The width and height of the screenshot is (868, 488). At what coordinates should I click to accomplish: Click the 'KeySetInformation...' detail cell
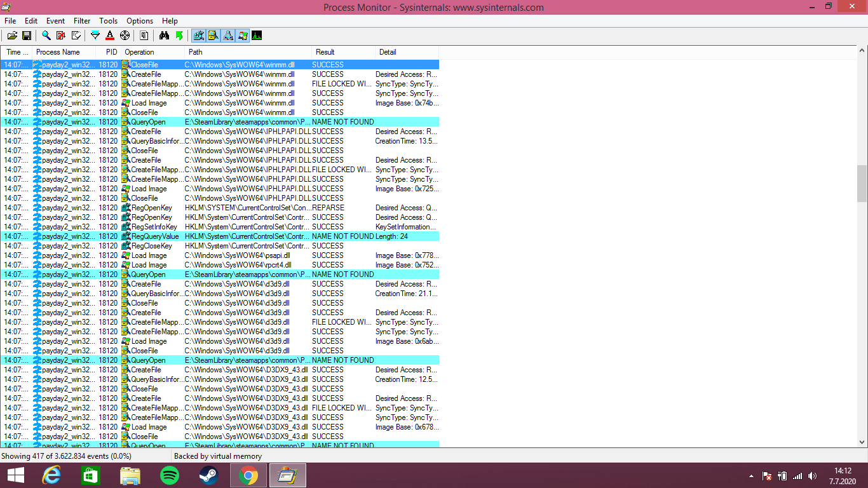(407, 227)
